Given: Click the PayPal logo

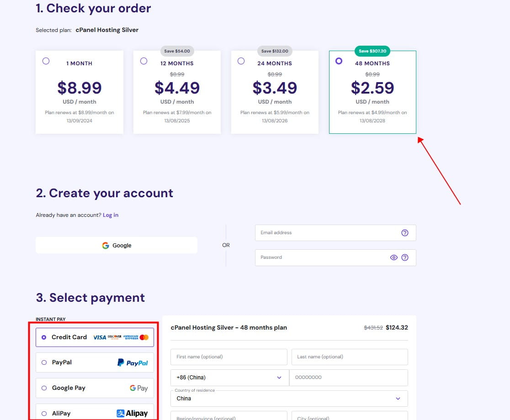Looking at the screenshot, I should [x=133, y=362].
